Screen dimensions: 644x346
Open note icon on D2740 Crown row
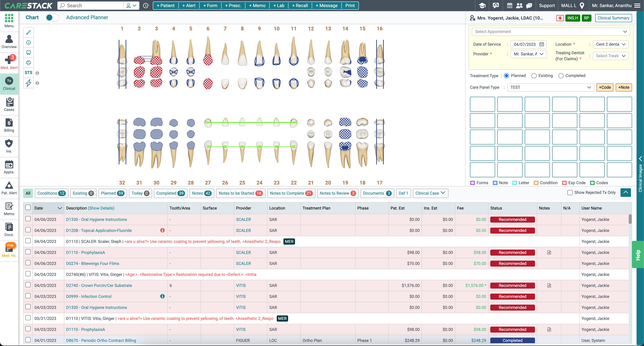[549, 285]
